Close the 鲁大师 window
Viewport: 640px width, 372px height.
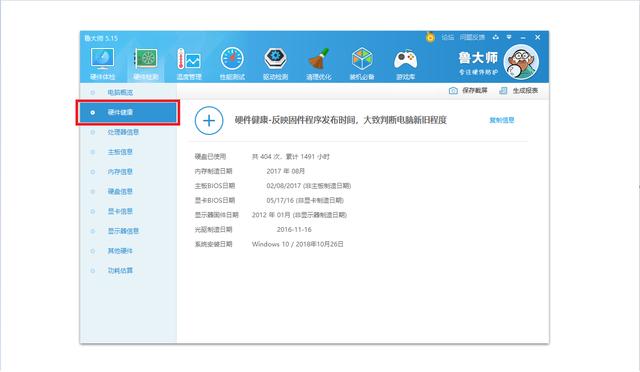538,37
